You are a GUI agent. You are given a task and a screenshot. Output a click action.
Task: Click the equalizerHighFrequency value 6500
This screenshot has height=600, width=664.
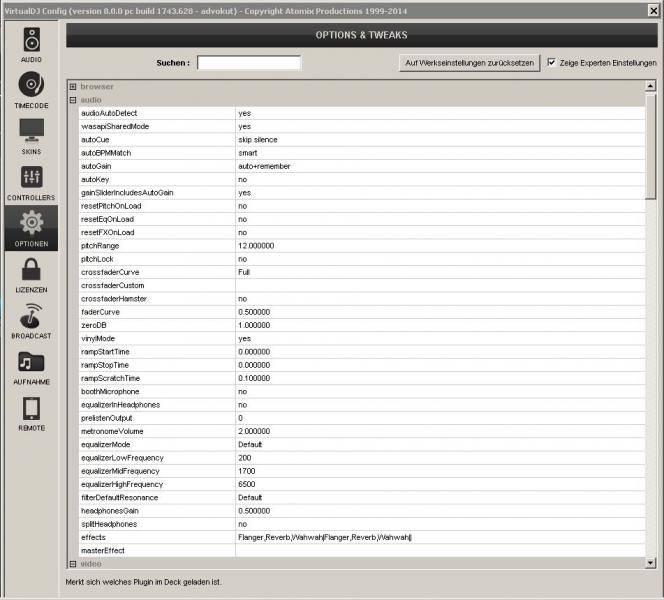pos(246,484)
